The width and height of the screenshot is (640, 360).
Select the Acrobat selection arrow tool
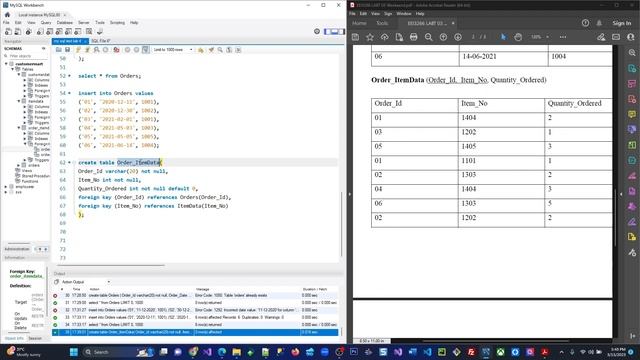pos(503,37)
